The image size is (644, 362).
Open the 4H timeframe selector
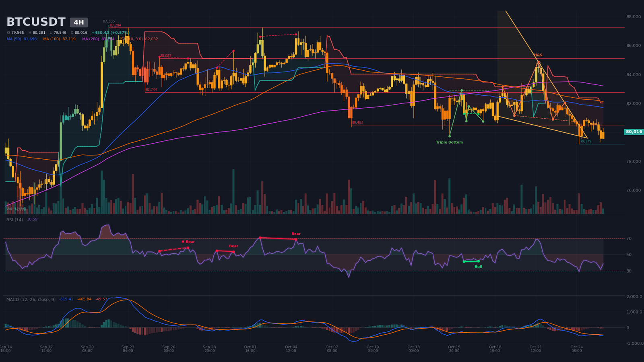(x=79, y=23)
